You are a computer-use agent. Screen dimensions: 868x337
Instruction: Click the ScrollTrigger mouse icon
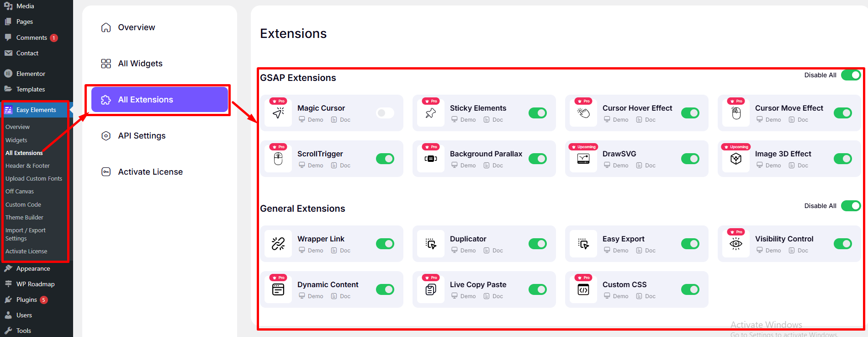(278, 159)
